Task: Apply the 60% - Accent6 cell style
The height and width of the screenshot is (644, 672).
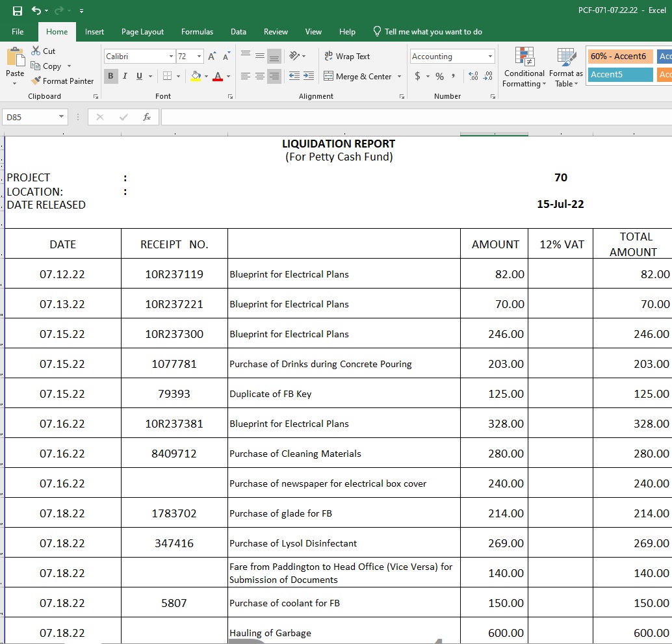Action: [618, 57]
